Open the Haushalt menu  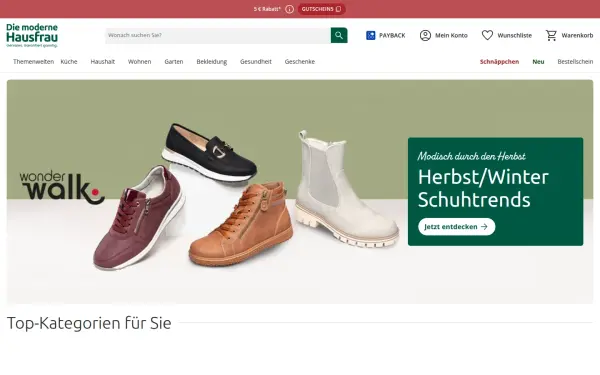(103, 62)
